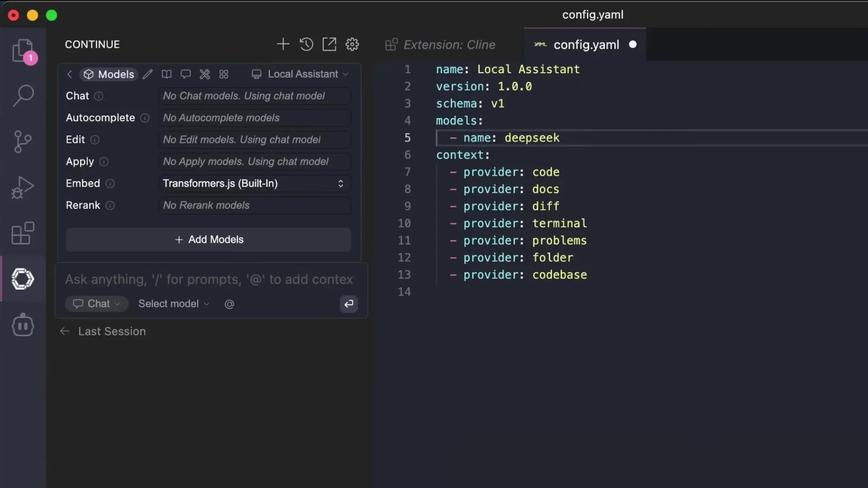868x488 pixels.
Task: Click the Add Models button
Action: point(208,239)
